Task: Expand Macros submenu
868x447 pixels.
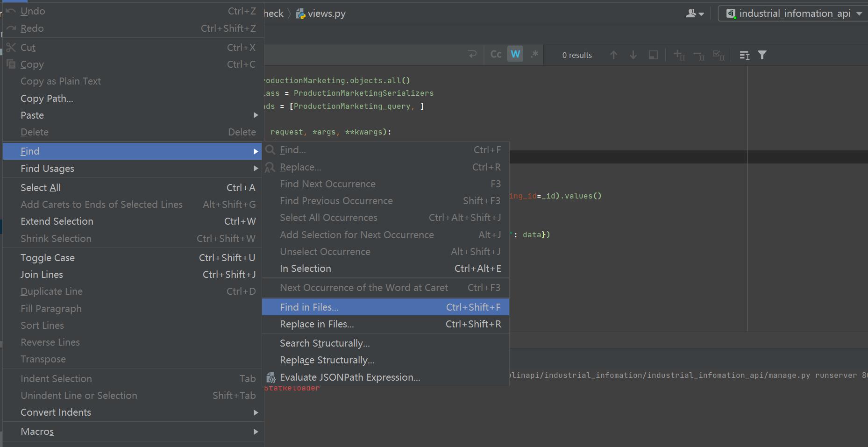Action: point(132,432)
